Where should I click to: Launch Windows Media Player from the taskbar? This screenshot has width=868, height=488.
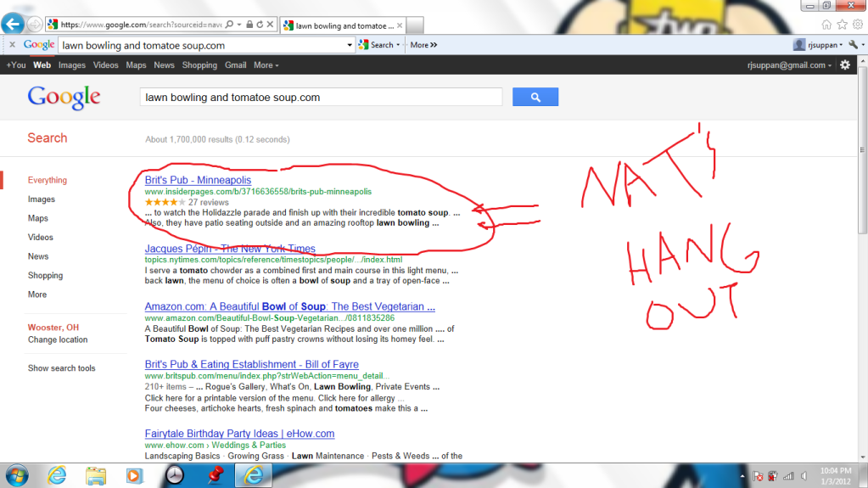click(135, 474)
